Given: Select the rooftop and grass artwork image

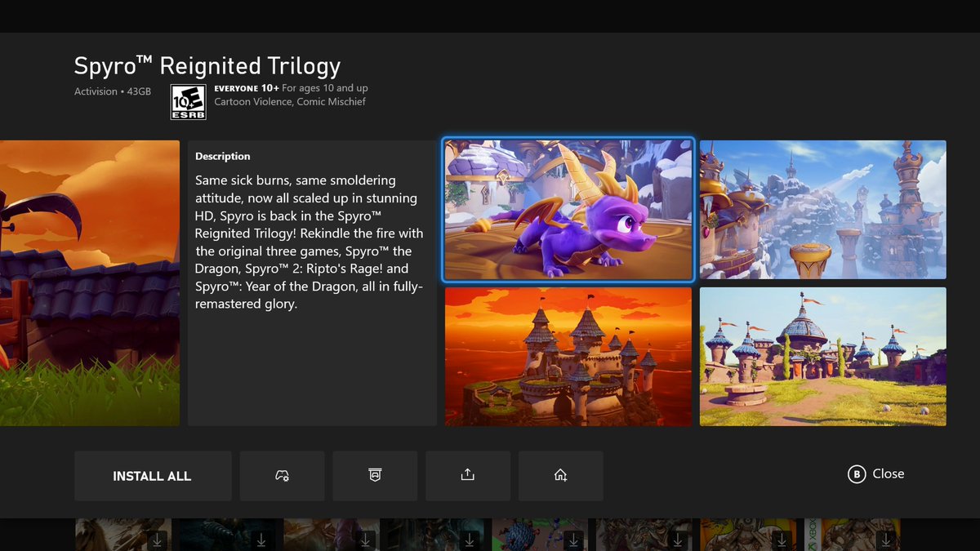Looking at the screenshot, I should tap(90, 283).
